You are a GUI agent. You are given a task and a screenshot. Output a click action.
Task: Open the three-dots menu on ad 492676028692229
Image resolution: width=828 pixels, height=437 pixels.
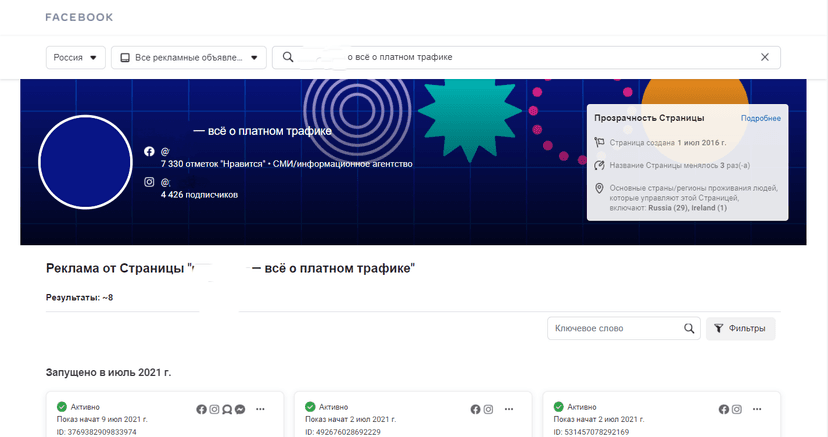point(509,409)
